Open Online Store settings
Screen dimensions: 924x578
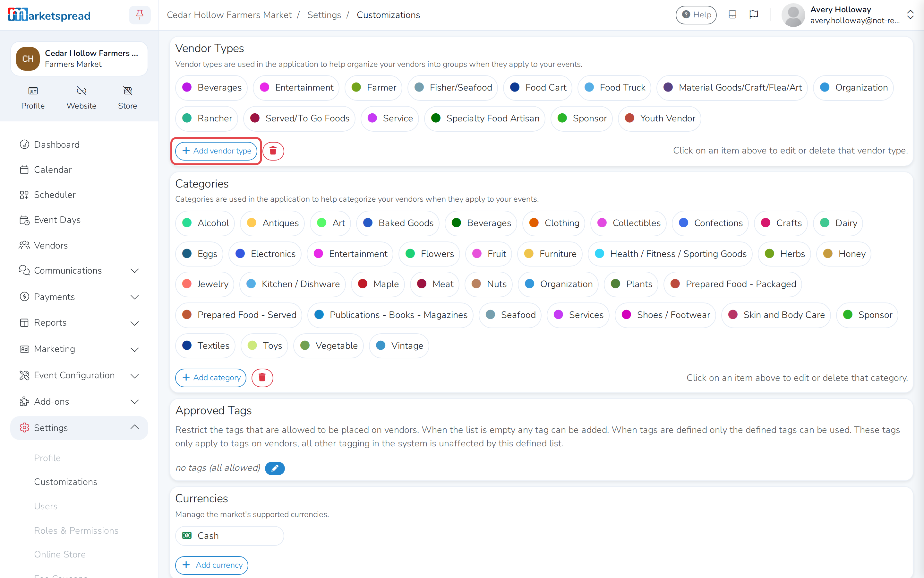click(60, 554)
